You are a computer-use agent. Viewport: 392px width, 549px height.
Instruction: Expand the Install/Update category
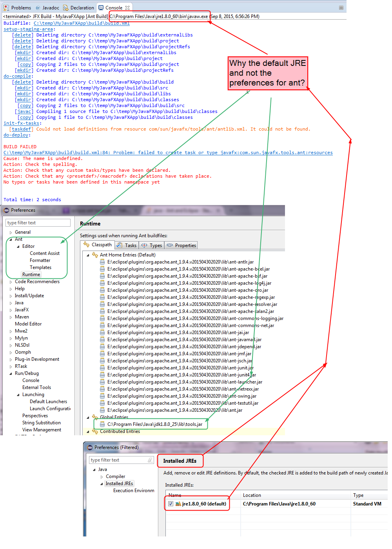tap(11, 296)
